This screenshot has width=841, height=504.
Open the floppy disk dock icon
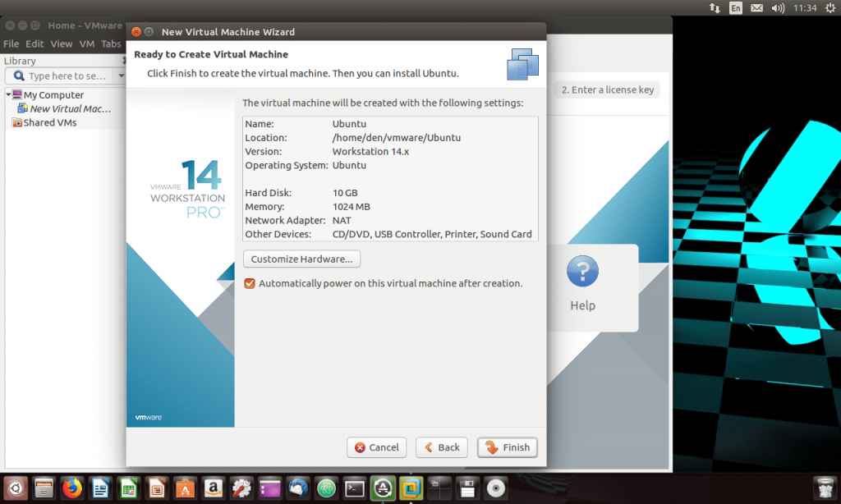tap(467, 488)
